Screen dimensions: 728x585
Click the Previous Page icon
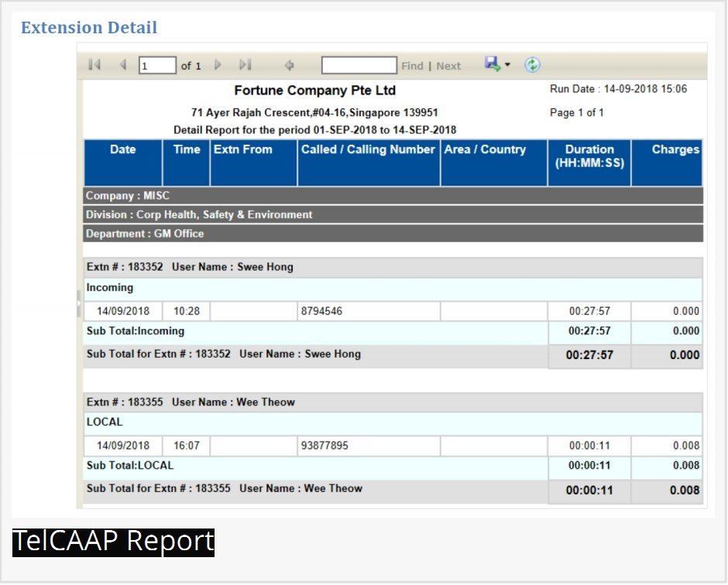122,65
